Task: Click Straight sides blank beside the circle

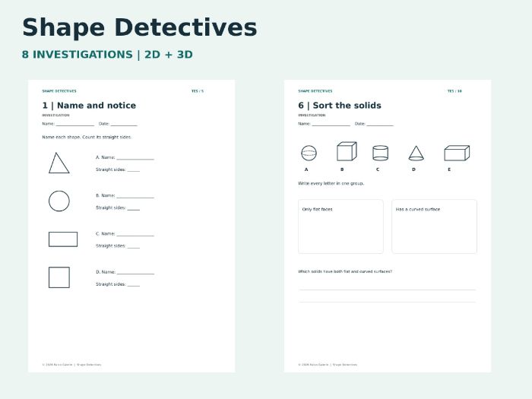Action: point(134,208)
